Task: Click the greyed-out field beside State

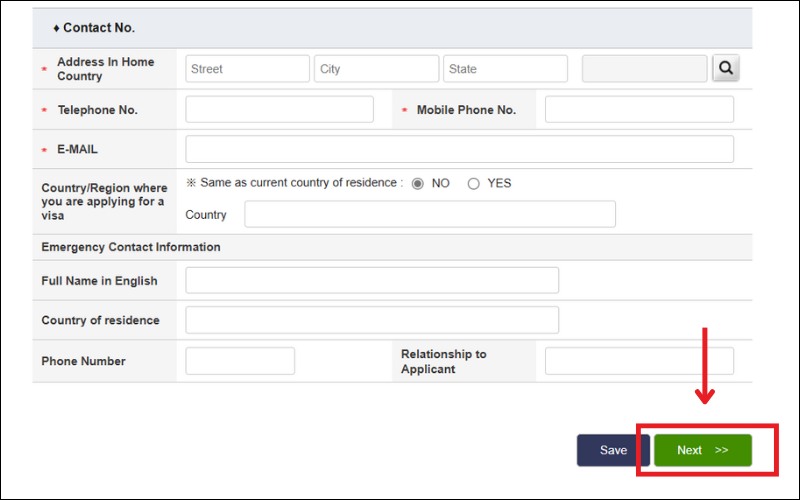Action: point(644,69)
